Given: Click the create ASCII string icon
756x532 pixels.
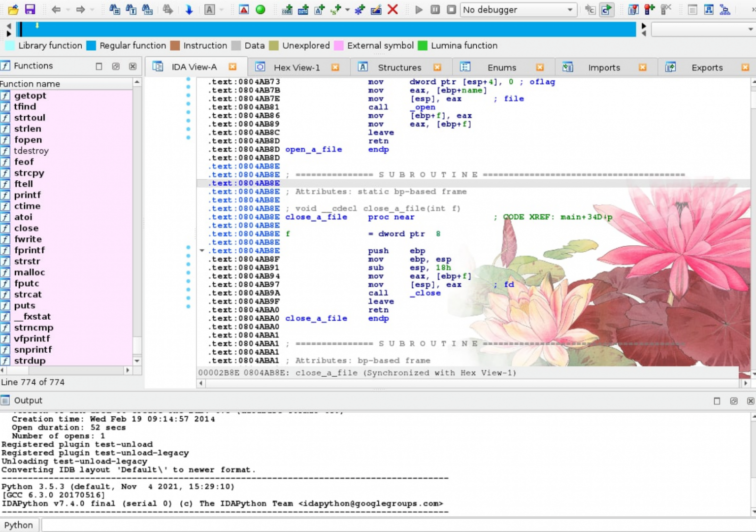Looking at the screenshot, I should click(320, 9).
